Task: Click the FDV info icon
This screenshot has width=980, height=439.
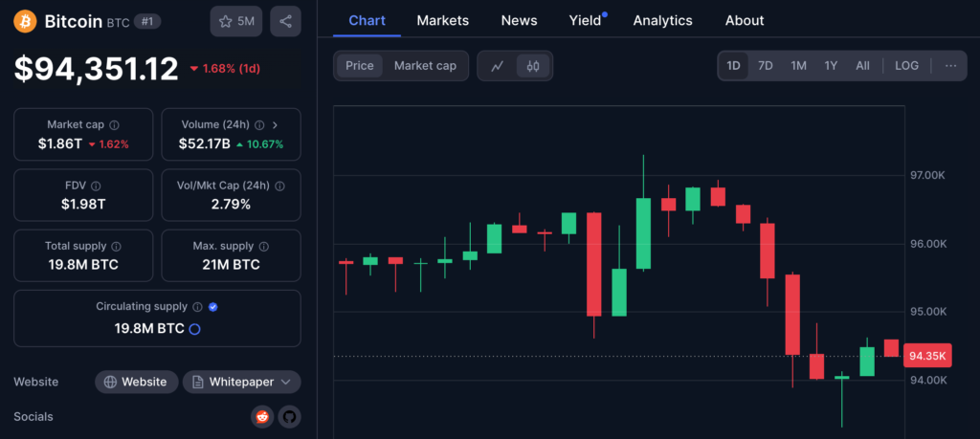Action: (x=96, y=186)
